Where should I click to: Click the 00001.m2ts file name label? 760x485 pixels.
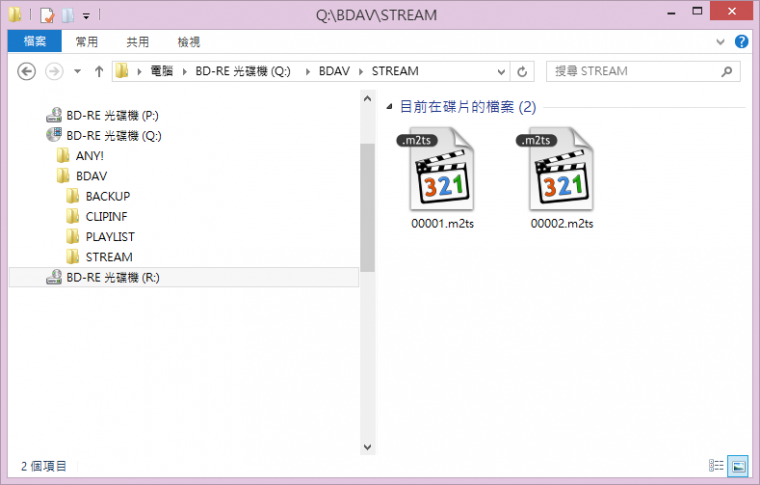[x=443, y=224]
